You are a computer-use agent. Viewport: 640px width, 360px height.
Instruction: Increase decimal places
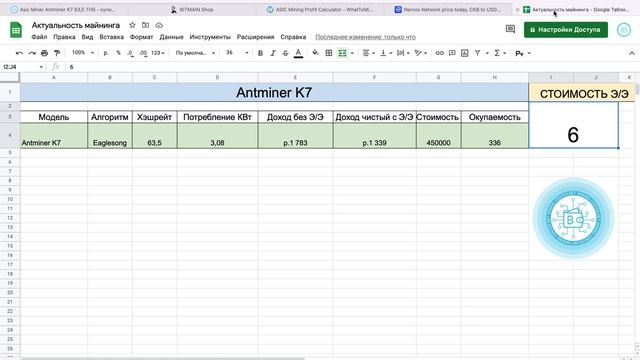click(143, 53)
